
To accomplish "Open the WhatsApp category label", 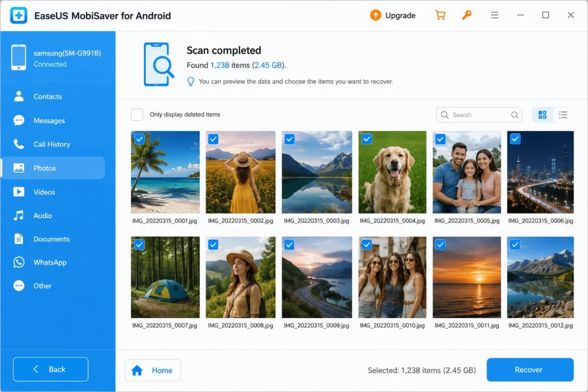I will [50, 262].
